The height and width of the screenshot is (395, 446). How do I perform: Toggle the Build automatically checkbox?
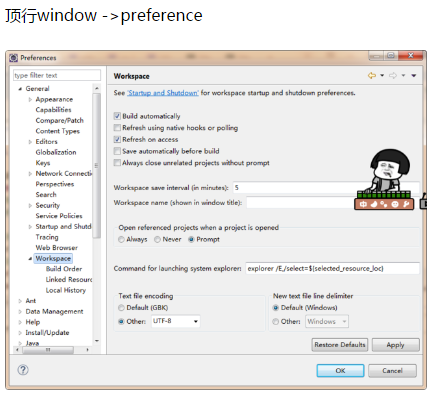pyautogui.click(x=117, y=116)
